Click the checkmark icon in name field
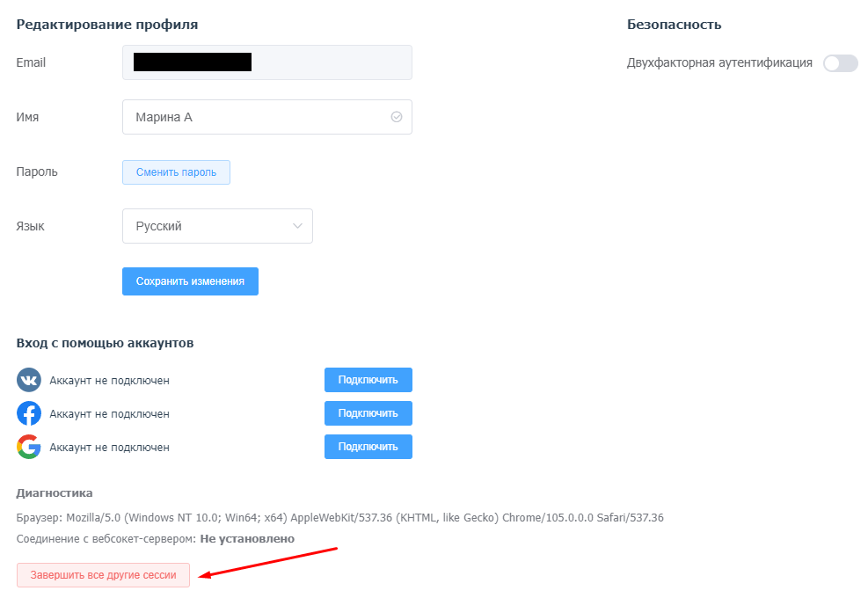868x598 pixels. (x=397, y=117)
